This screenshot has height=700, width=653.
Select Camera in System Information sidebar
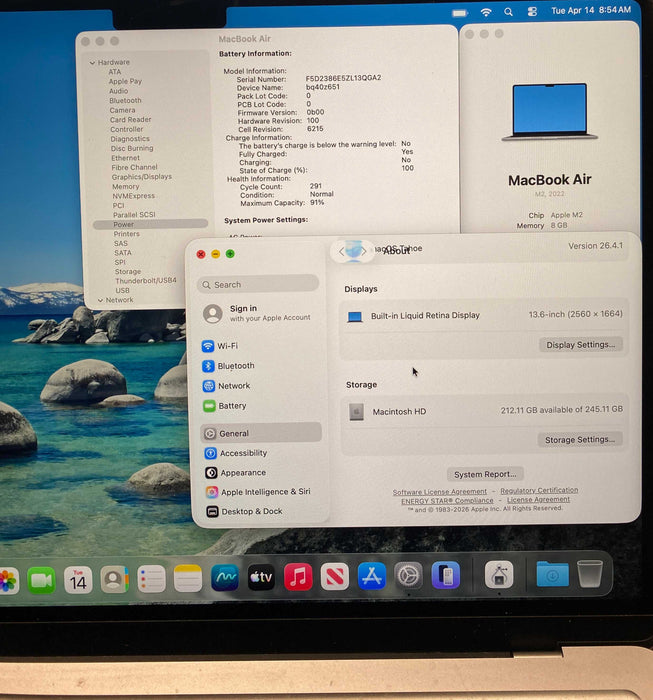(122, 110)
